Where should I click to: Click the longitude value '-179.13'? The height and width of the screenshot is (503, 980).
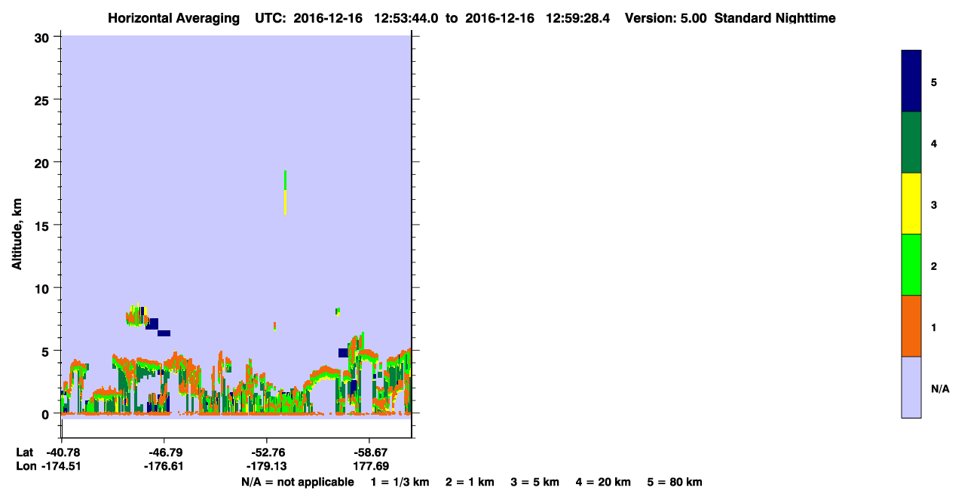[265, 466]
